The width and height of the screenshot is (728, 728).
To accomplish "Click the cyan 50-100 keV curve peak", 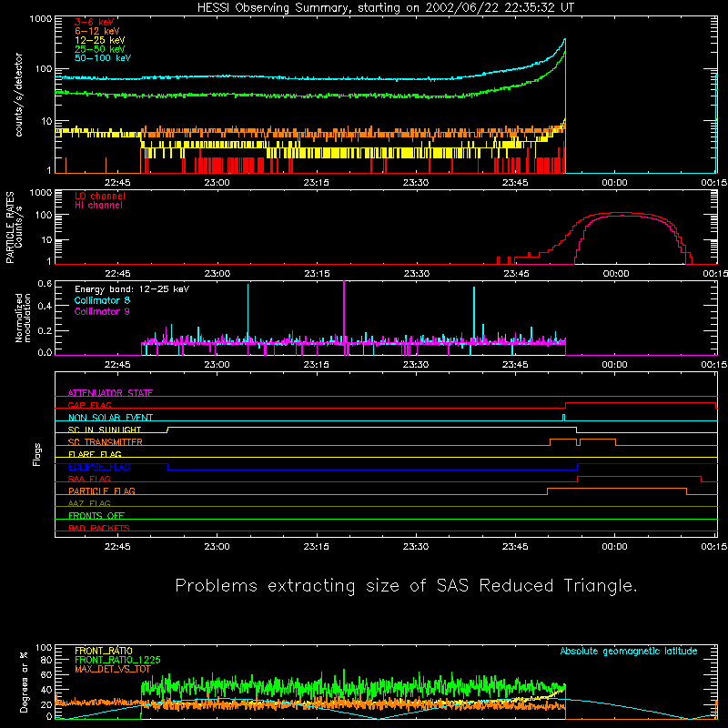I will click(x=564, y=40).
